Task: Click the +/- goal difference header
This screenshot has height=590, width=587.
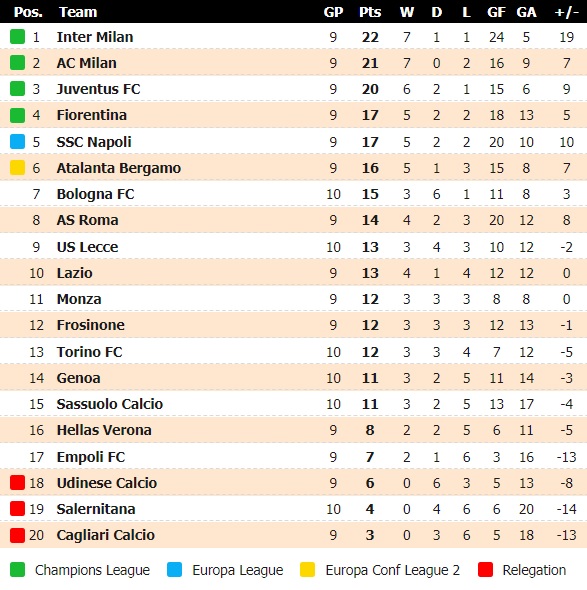Action: tap(566, 12)
